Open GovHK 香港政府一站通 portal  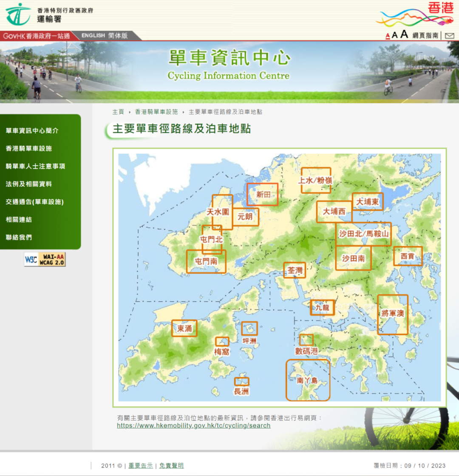[36, 36]
